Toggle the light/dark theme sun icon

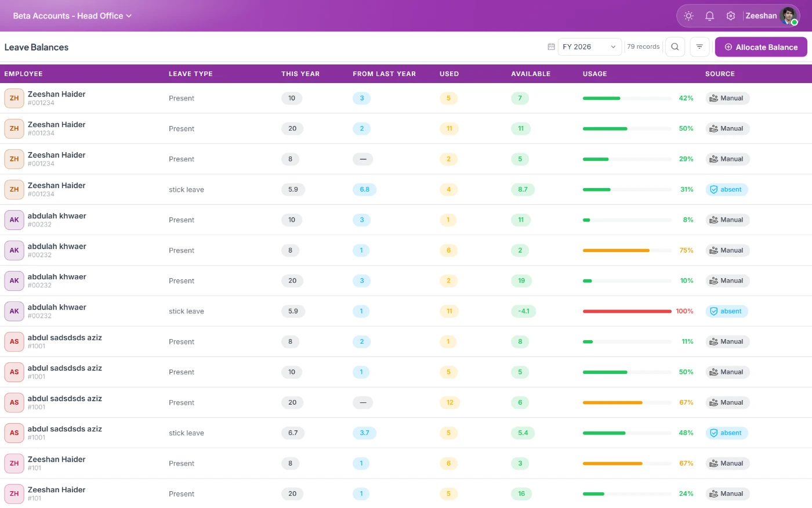[x=688, y=16]
